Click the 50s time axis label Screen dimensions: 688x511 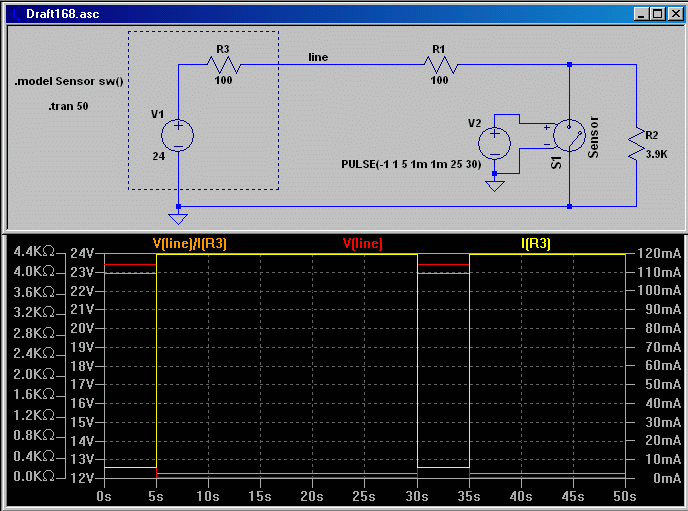pyautogui.click(x=624, y=497)
